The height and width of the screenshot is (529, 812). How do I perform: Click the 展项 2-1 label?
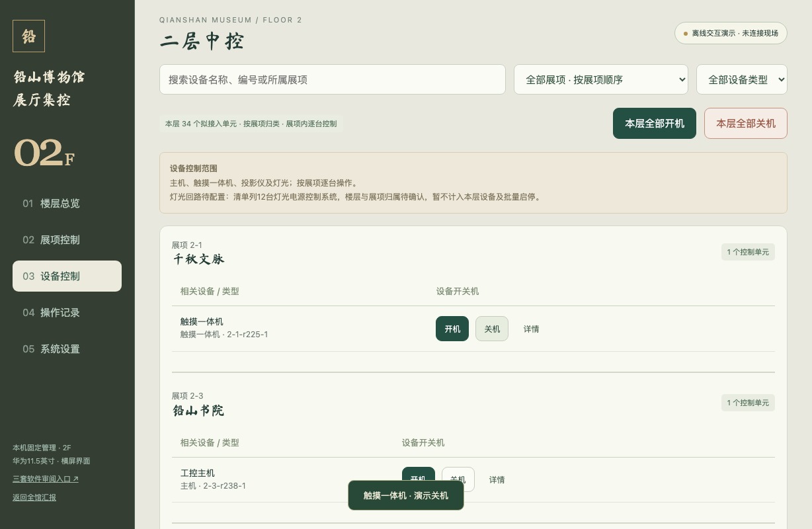click(187, 245)
